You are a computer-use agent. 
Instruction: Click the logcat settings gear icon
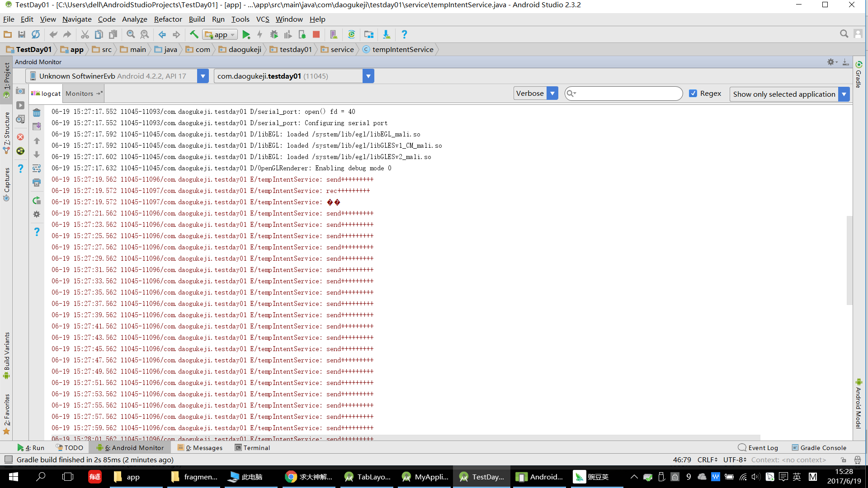coord(37,215)
